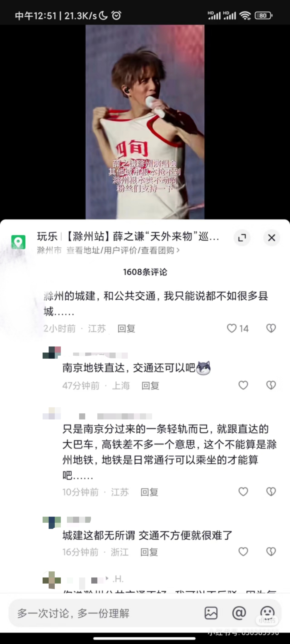This screenshot has height=644, width=290.
Task: Reply to the 2小时前 Jiangsu comment
Action: pyautogui.click(x=126, y=328)
